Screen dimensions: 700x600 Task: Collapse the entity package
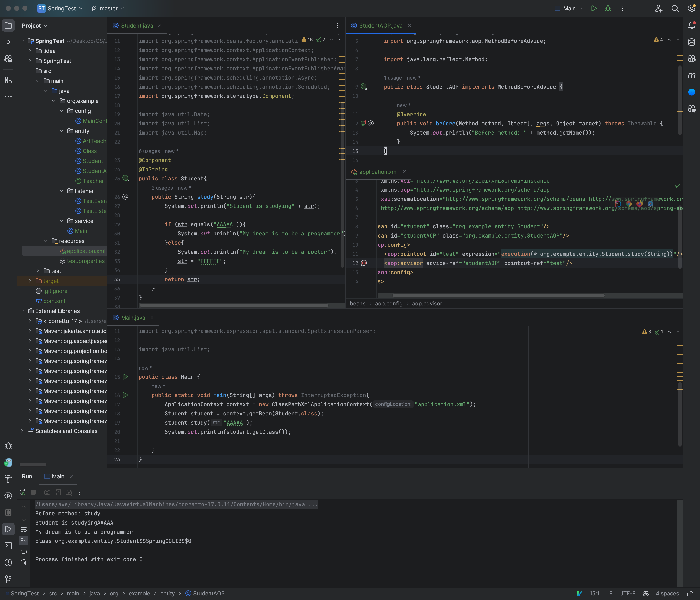[x=61, y=131]
